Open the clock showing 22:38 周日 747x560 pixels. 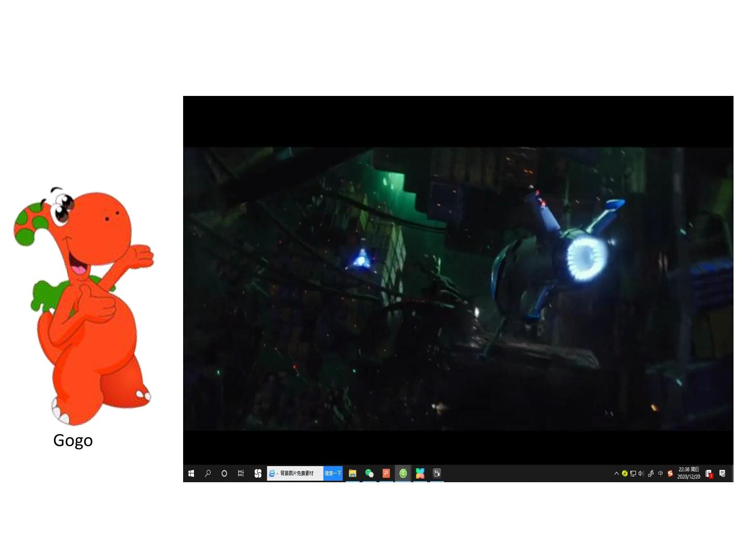[x=689, y=473]
